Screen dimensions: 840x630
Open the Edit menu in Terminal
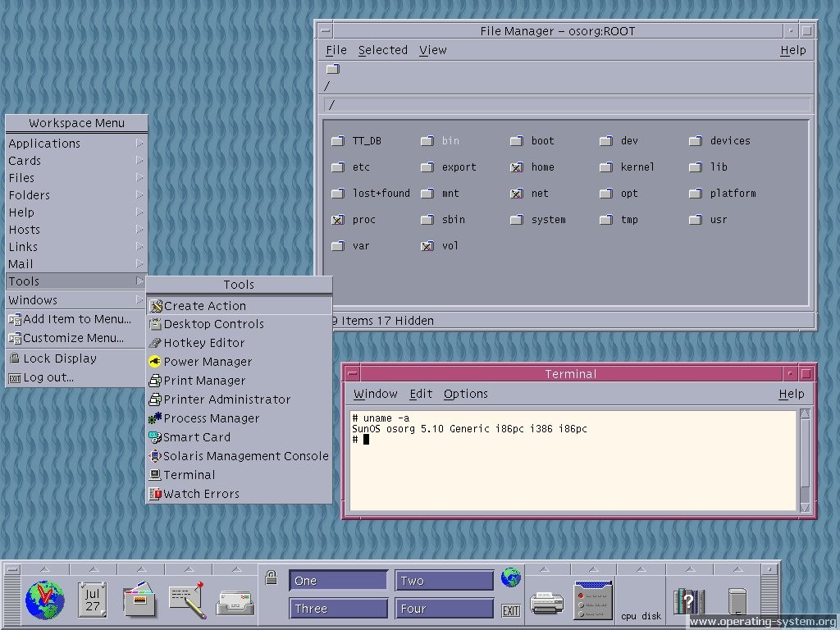coord(421,394)
